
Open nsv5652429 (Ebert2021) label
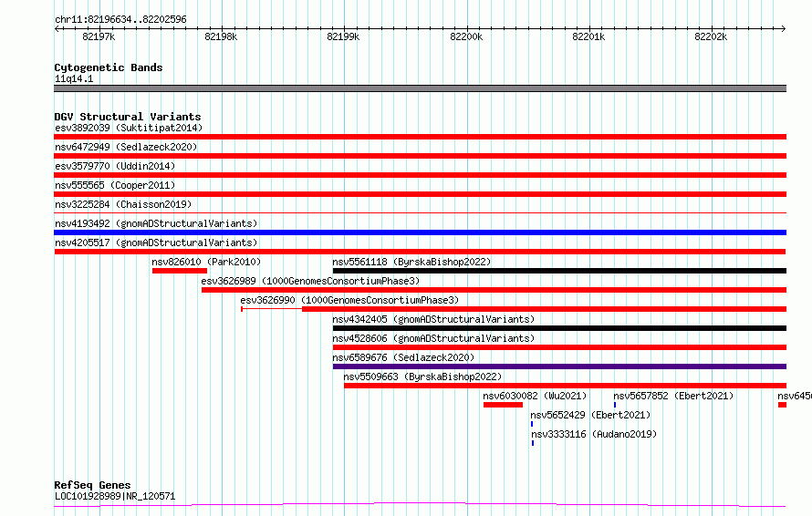590,415
